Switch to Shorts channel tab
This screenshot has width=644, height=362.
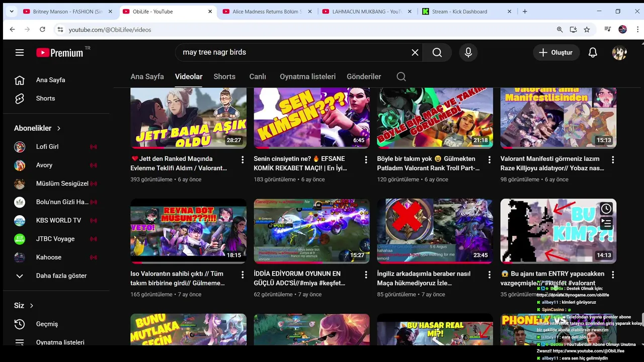(x=224, y=76)
